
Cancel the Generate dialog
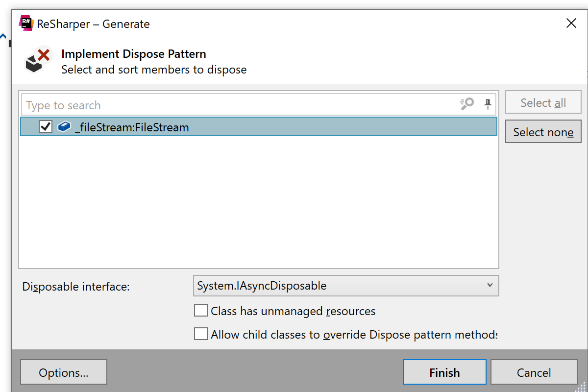(x=534, y=373)
